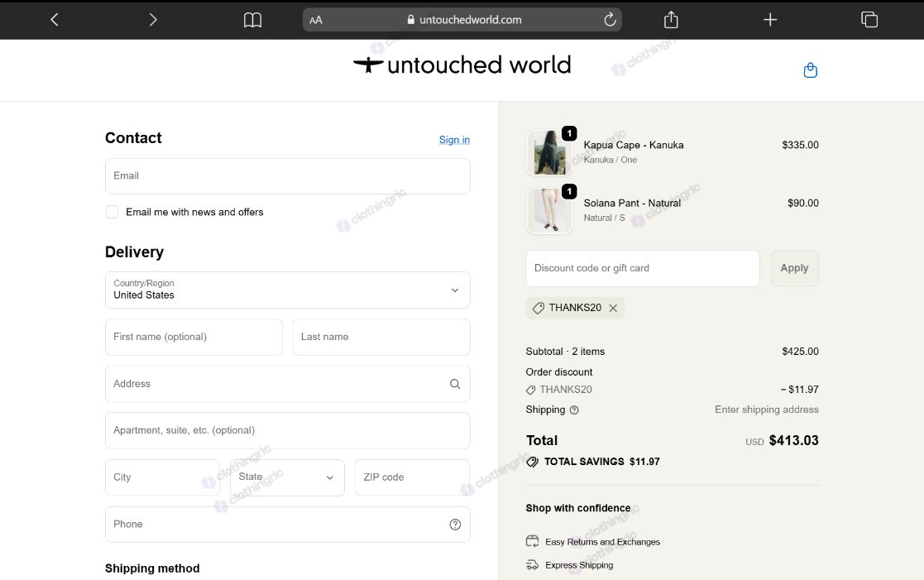The width and height of the screenshot is (924, 580).
Task: Focus the City input field
Action: (163, 477)
